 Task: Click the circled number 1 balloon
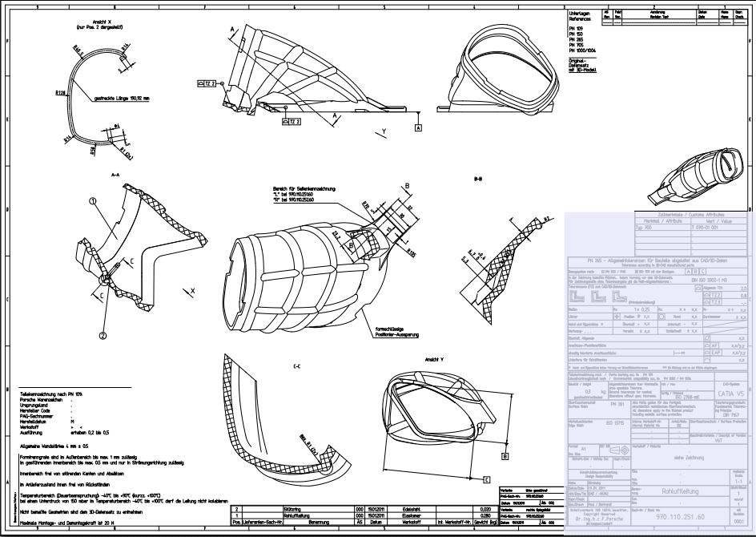pos(92,203)
